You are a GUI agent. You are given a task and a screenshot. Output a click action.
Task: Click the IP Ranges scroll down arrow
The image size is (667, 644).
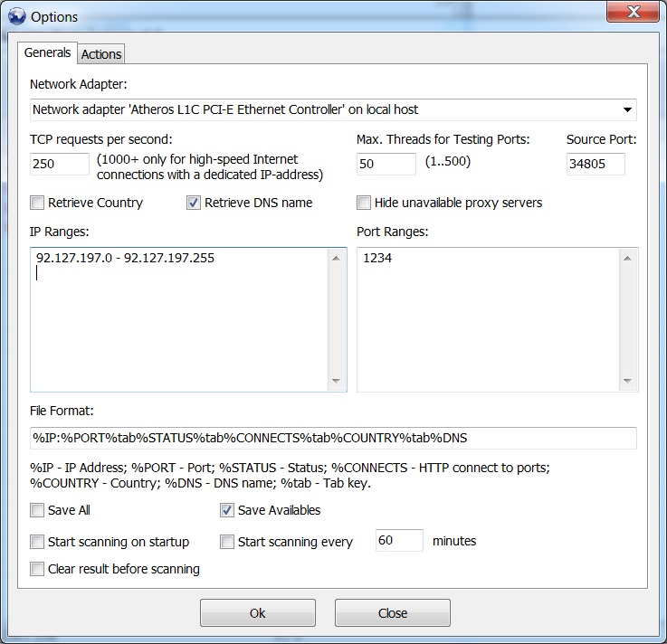(336, 381)
